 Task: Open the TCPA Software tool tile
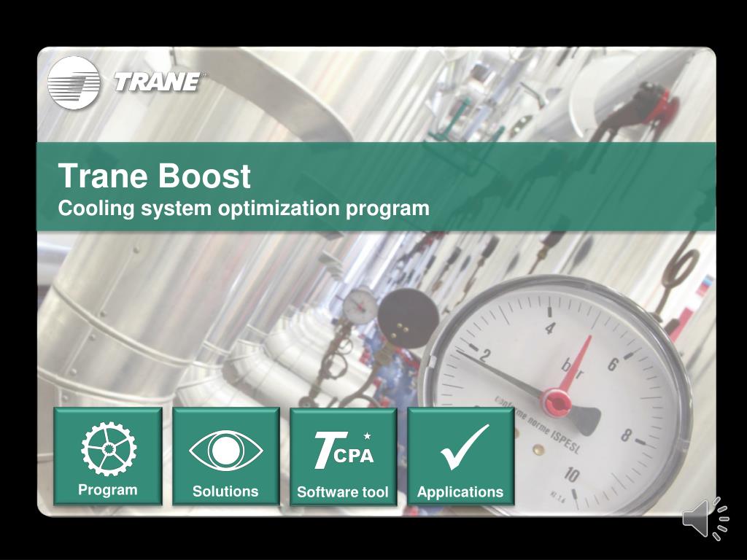[343, 456]
